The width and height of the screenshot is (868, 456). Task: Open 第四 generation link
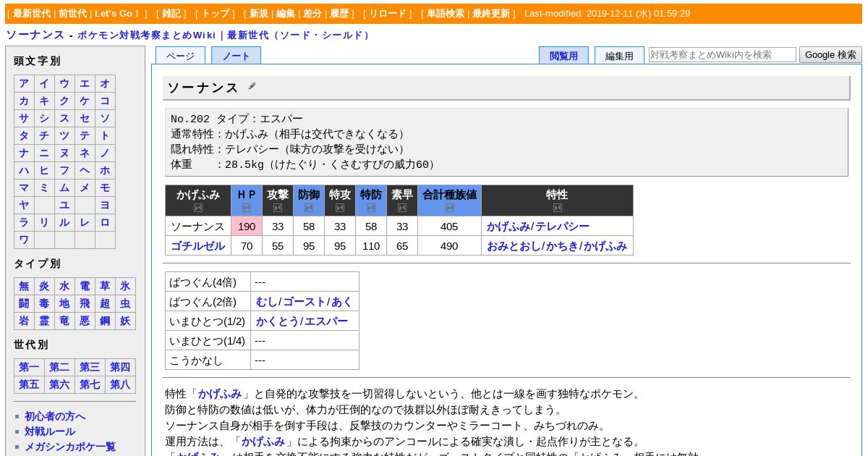click(x=120, y=368)
